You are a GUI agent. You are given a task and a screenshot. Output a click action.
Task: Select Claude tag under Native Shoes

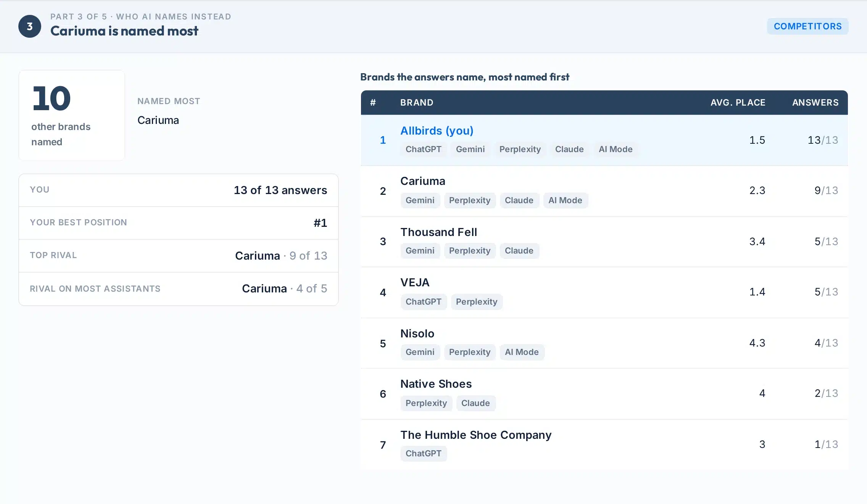[x=475, y=403]
